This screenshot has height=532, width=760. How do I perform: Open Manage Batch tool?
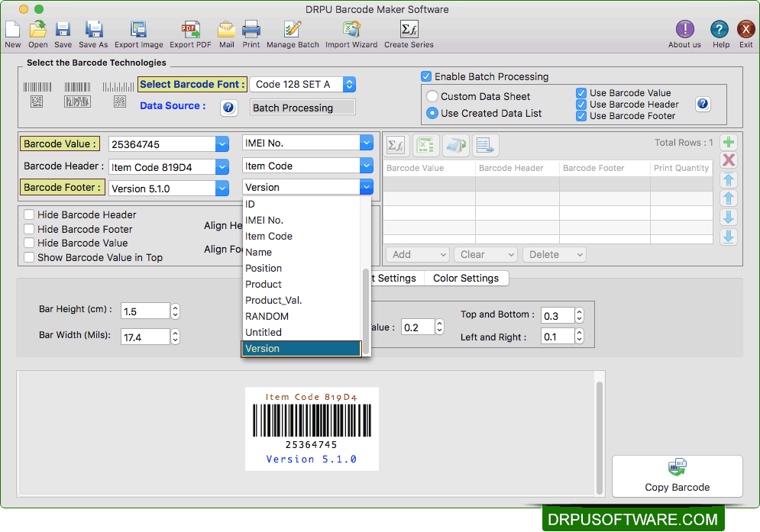click(x=293, y=30)
